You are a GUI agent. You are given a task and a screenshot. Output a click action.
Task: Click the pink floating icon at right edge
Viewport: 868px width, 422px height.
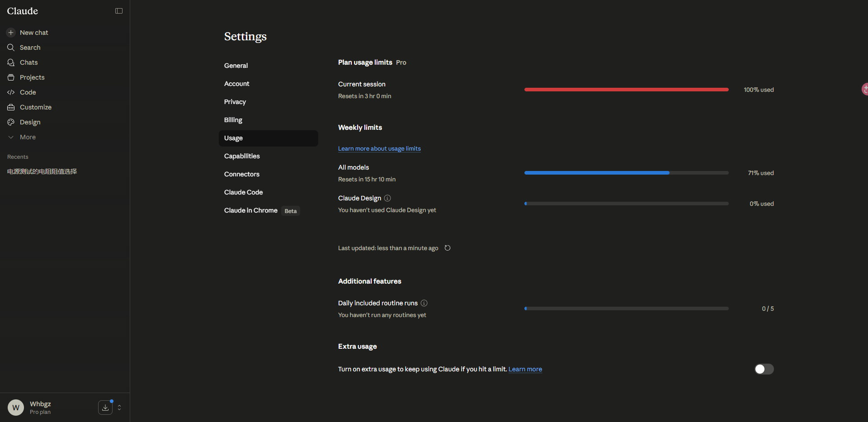[865, 89]
